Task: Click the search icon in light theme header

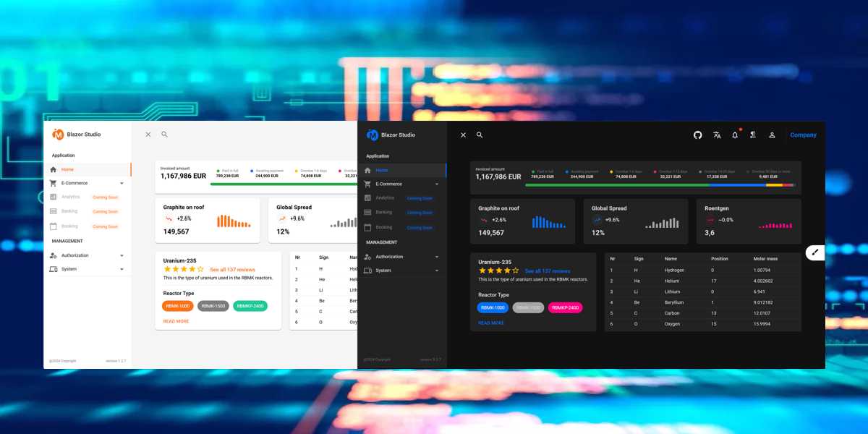Action: (164, 135)
